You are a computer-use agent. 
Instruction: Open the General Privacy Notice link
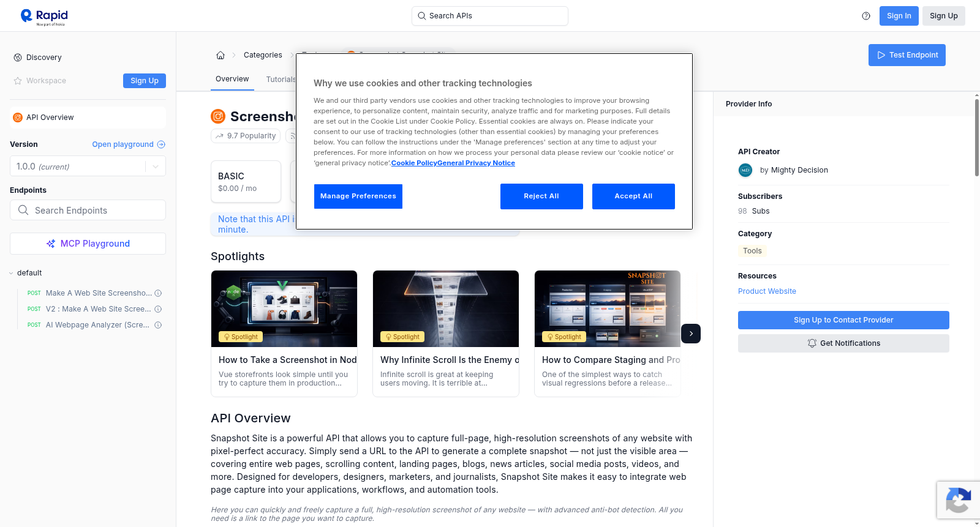[x=476, y=163]
